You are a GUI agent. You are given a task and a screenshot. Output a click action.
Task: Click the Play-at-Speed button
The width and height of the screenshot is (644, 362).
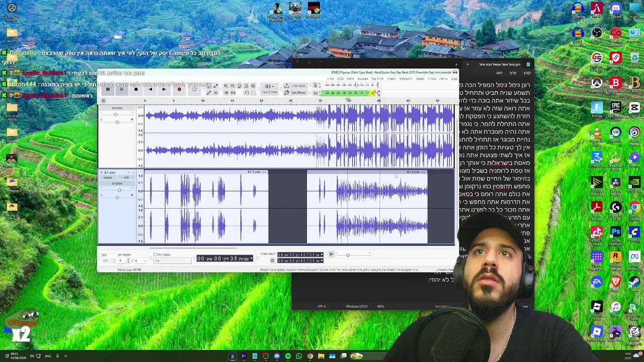pyautogui.click(x=332, y=254)
